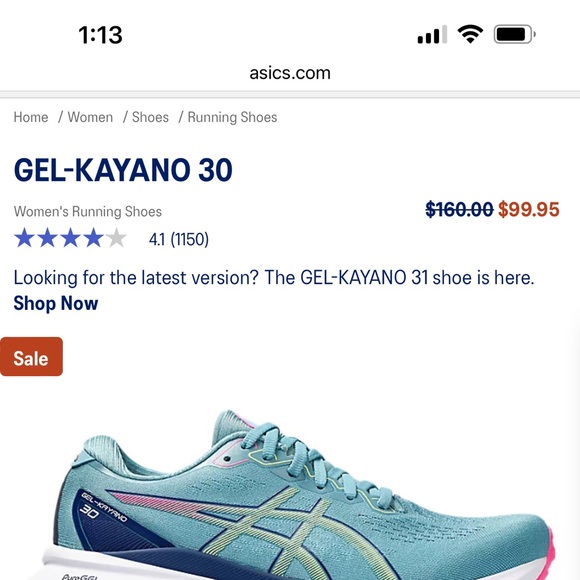Navigate to Running Shoes breadcrumb
The width and height of the screenshot is (580, 580).
(232, 117)
